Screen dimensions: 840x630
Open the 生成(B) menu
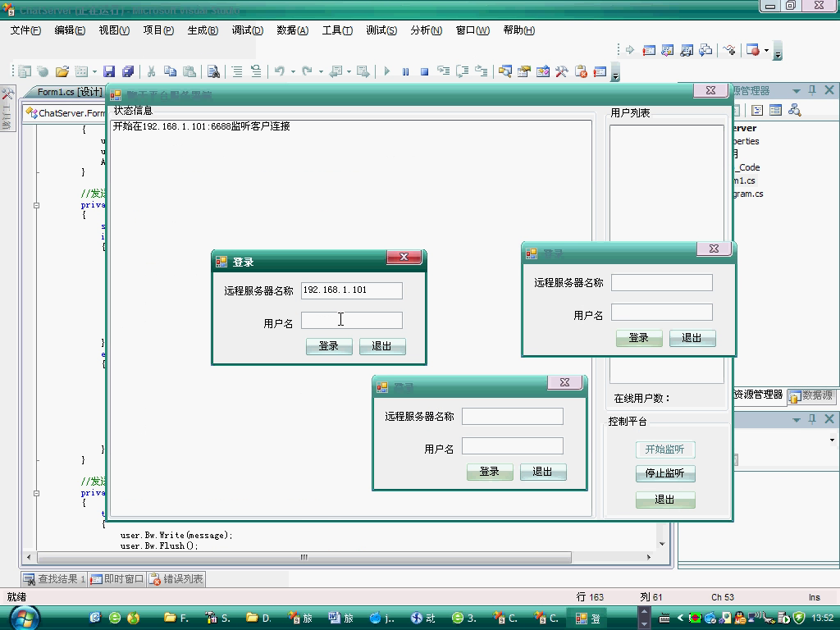(203, 30)
